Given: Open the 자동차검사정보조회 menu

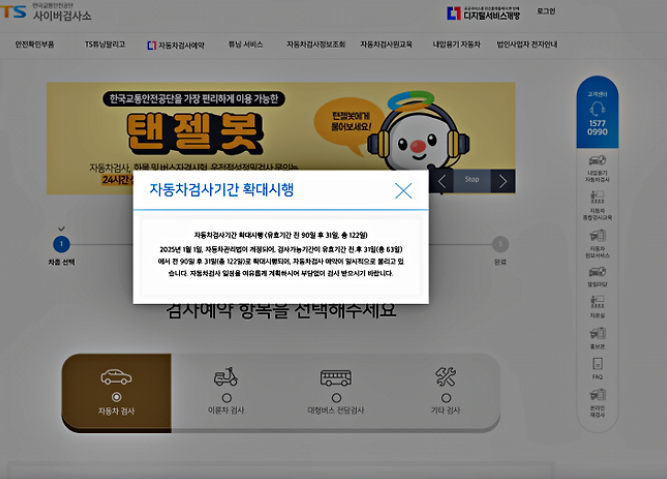Looking at the screenshot, I should tap(316, 45).
